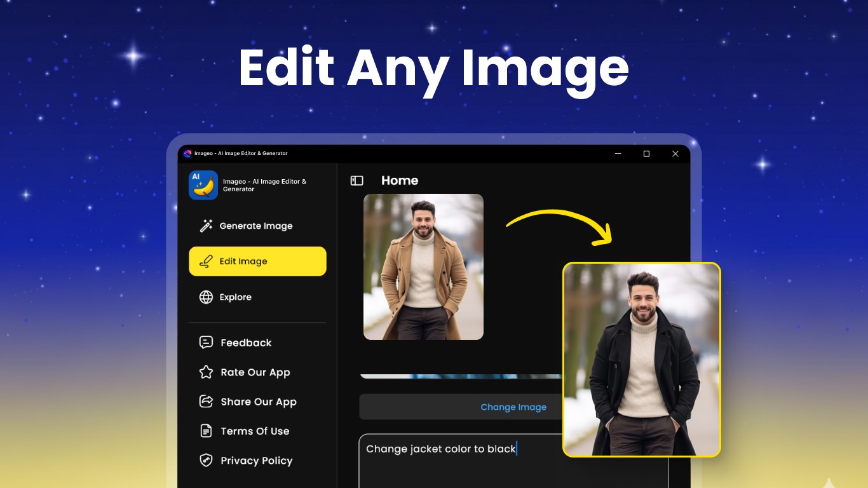The width and height of the screenshot is (868, 488).
Task: Click the edited black coat result image
Action: tap(642, 360)
